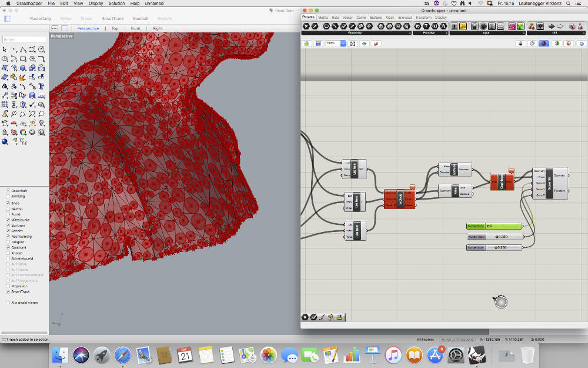Click the zoom extents icon in the canvas toolbar
Screen dimensions: 588x368
tap(353, 44)
